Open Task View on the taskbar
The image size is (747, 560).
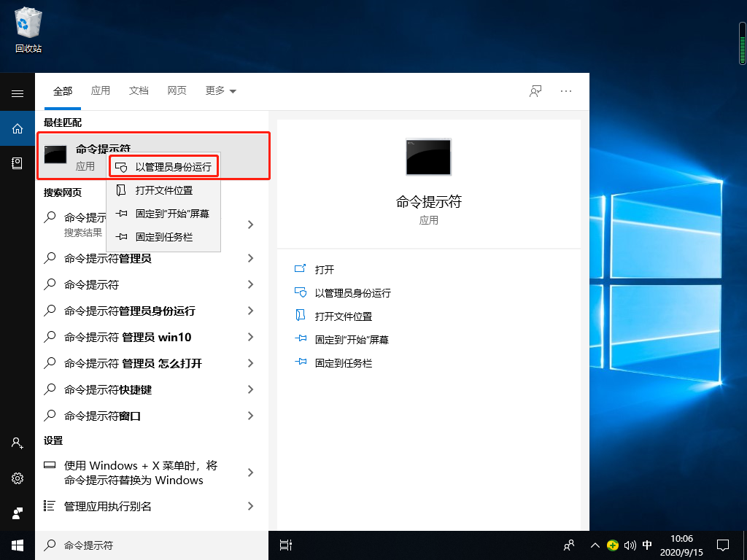pyautogui.click(x=285, y=545)
